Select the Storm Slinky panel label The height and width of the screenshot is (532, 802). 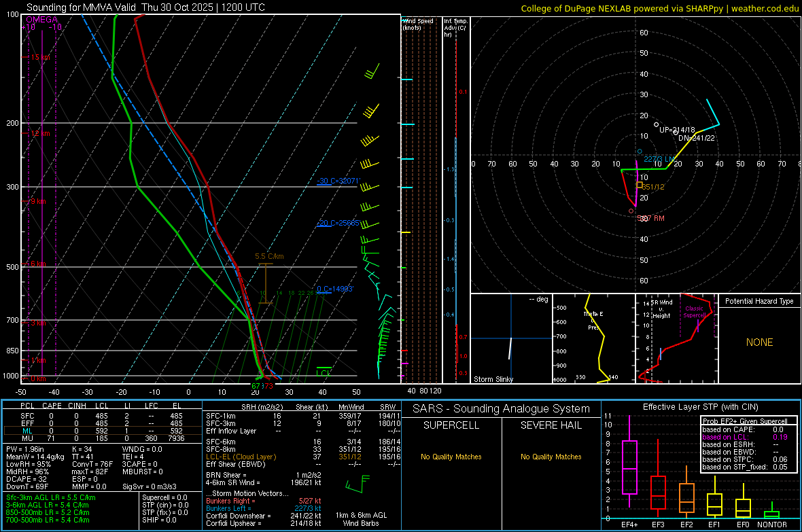(x=493, y=379)
